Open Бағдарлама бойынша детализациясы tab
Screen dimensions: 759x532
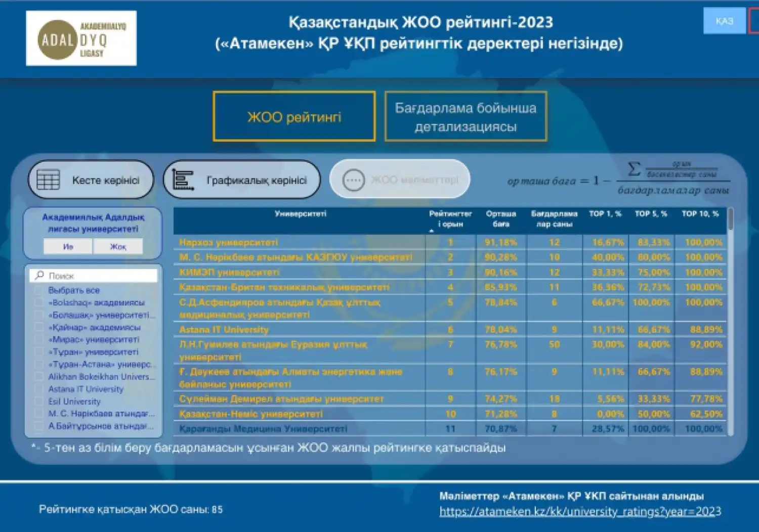[x=466, y=117]
